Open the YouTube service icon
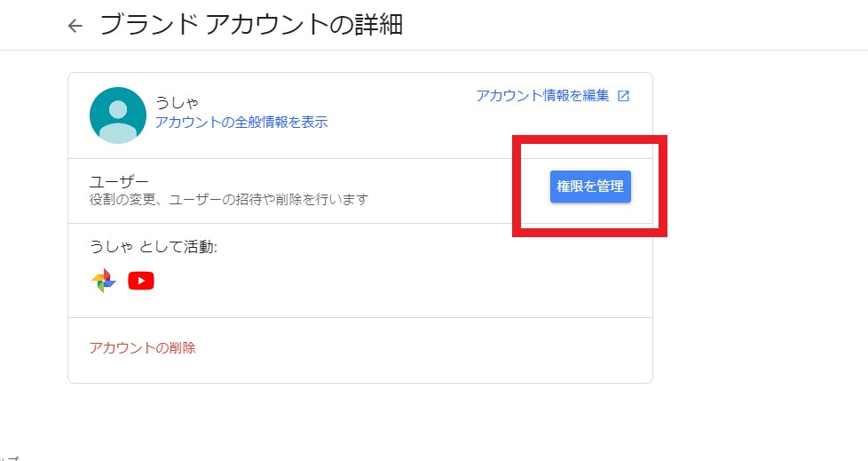The image size is (868, 461). coord(141,281)
